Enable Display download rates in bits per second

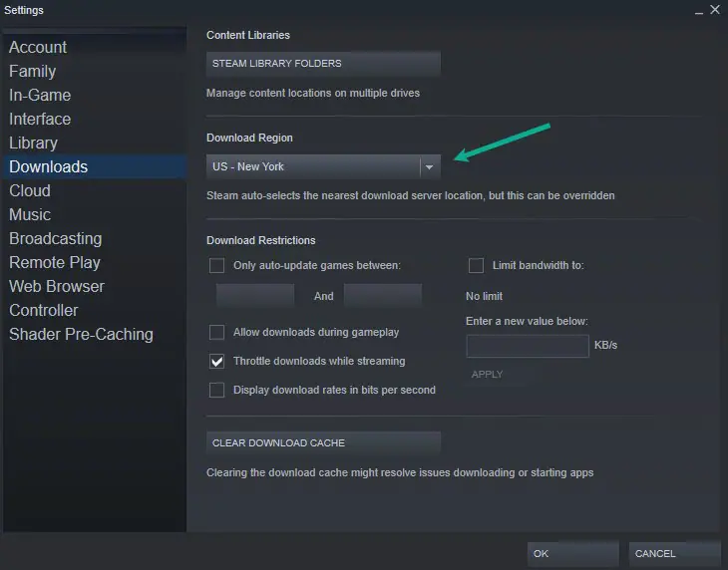pos(216,390)
